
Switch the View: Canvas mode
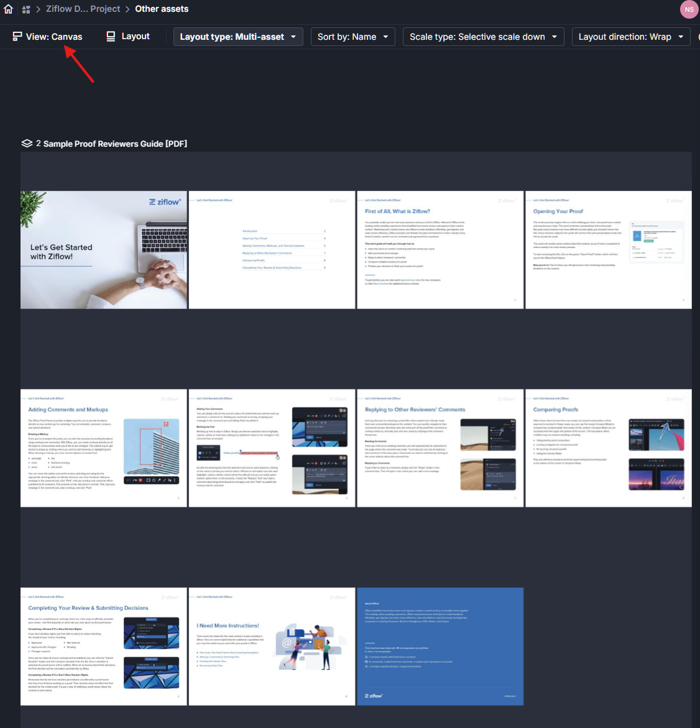click(47, 37)
